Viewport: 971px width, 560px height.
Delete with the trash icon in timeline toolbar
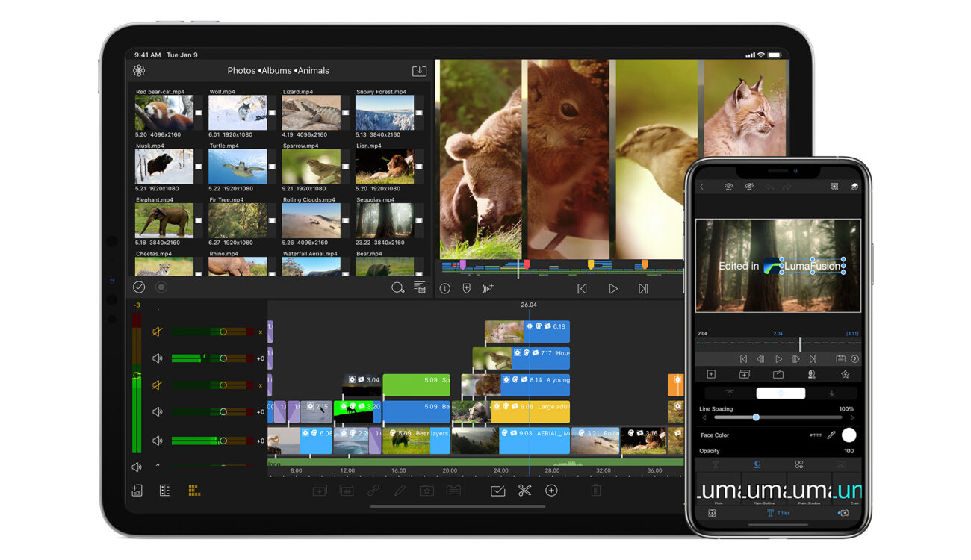(596, 491)
